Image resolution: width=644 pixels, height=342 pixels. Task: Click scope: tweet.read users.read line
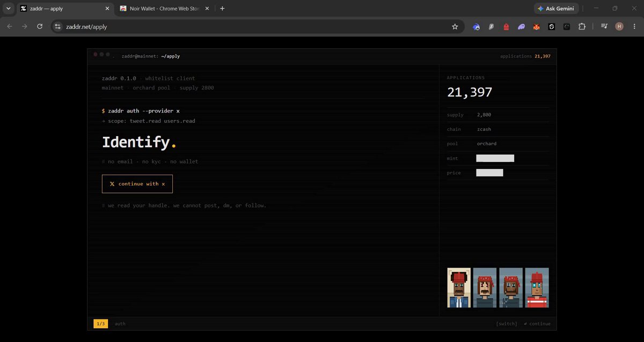[x=149, y=121]
